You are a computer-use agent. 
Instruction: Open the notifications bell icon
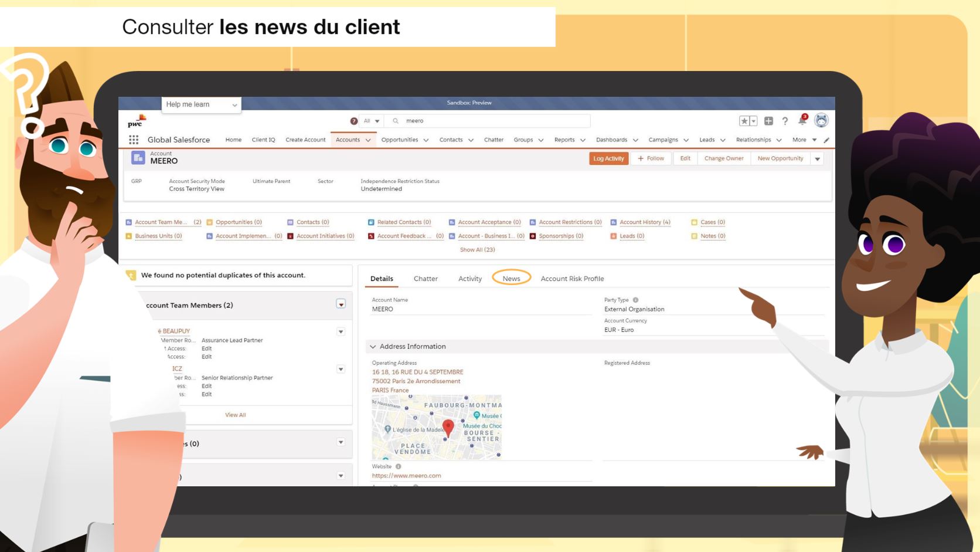click(802, 120)
